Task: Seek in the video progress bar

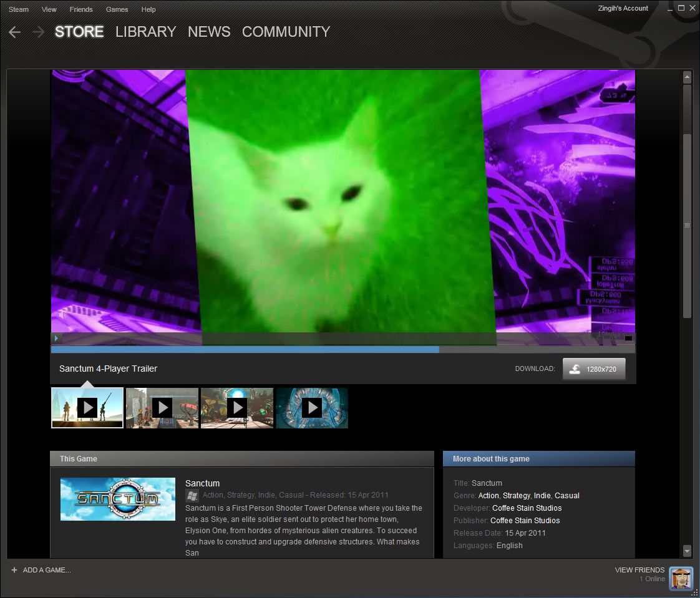Action: point(343,350)
